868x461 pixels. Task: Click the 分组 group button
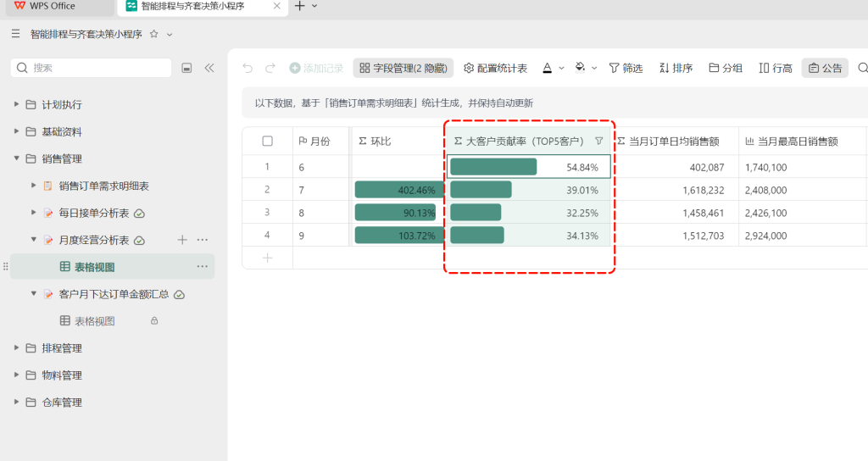[x=726, y=68]
